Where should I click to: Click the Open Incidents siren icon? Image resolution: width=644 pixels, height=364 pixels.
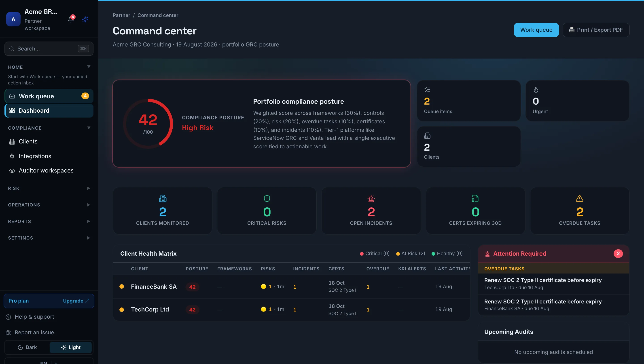click(x=371, y=198)
